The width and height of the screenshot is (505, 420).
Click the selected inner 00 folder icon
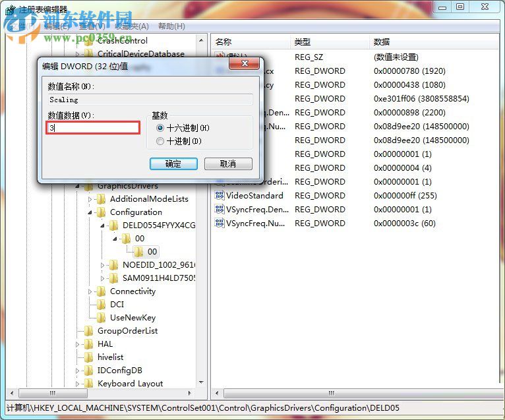pyautogui.click(x=139, y=252)
